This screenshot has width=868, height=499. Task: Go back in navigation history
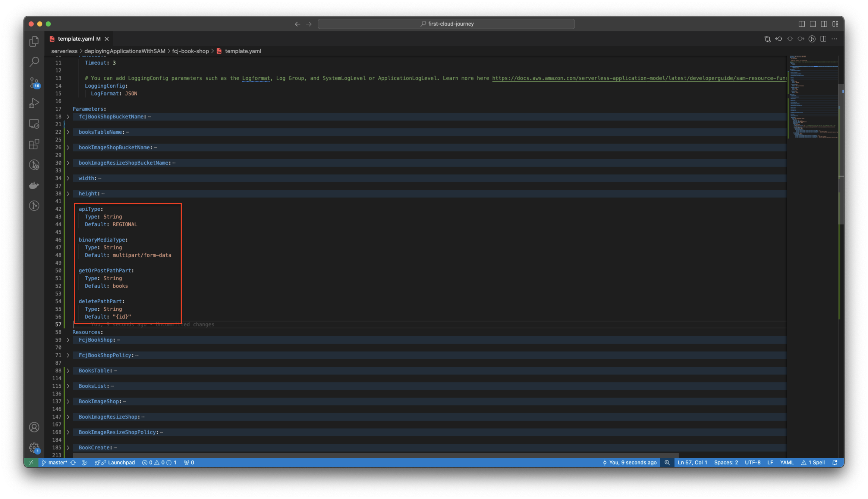(298, 24)
